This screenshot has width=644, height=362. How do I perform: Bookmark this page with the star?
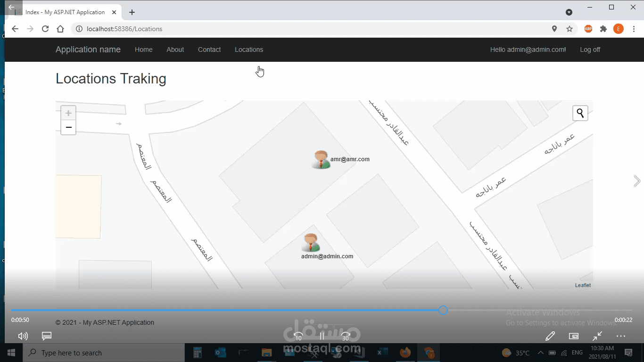pyautogui.click(x=570, y=29)
